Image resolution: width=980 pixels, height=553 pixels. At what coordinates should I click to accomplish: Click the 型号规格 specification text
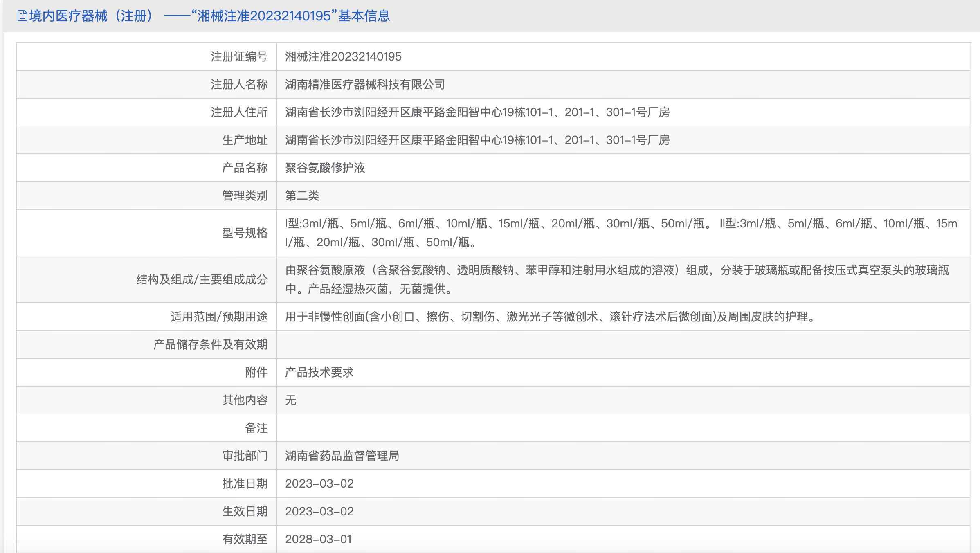click(621, 233)
